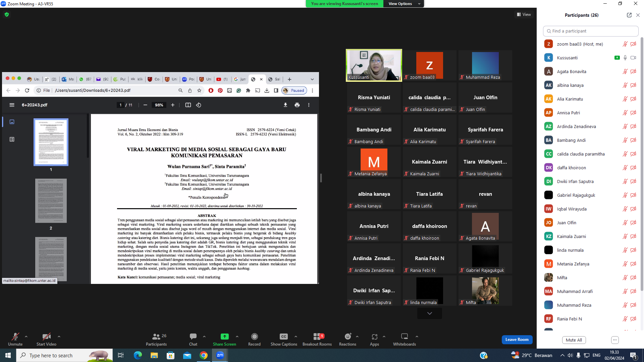
Task: Toggle video icon for Rania Febi N
Action: click(633, 319)
